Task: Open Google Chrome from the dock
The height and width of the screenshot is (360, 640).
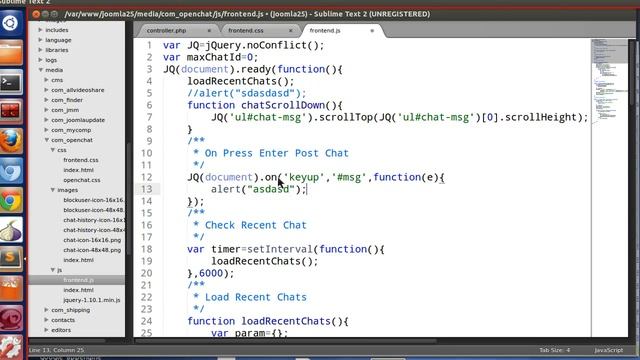Action: click(11, 200)
